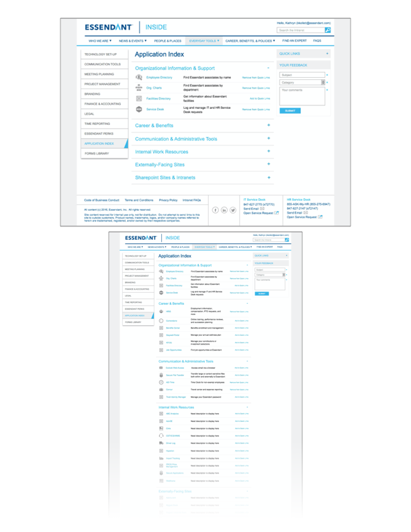This screenshot has height=532, width=411.
Task: Click Submit button in lower page feedback form
Action: 261,294
